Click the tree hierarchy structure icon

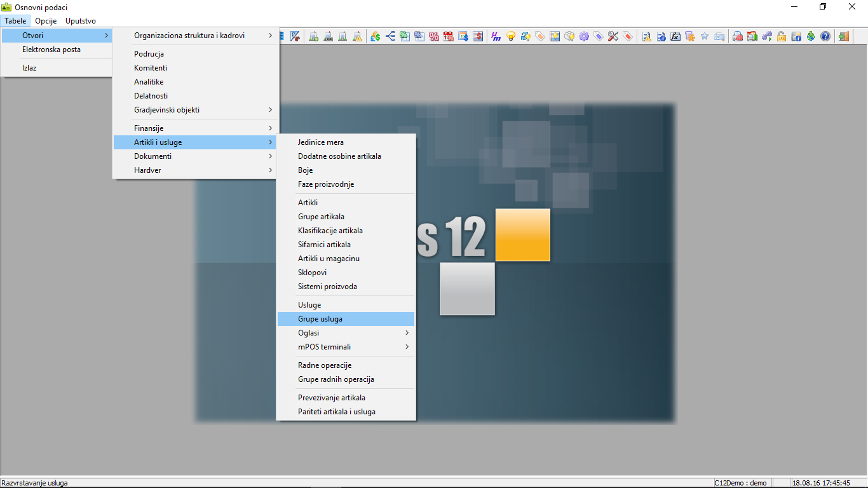point(390,36)
